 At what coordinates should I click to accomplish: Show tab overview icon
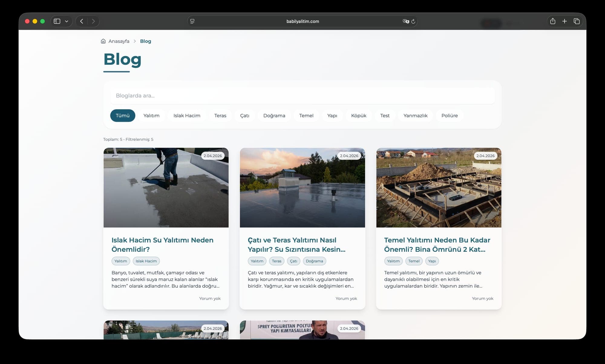pyautogui.click(x=577, y=21)
